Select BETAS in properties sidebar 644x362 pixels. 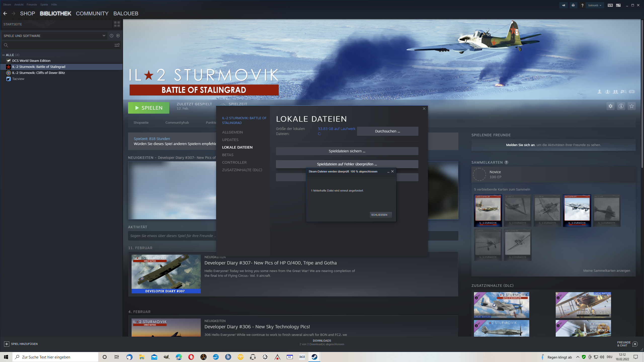tap(228, 155)
